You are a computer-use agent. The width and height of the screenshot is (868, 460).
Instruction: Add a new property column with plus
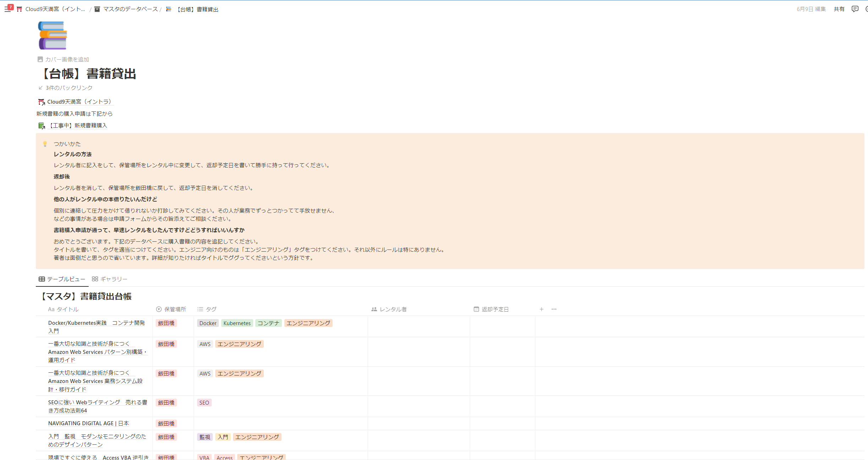point(541,309)
